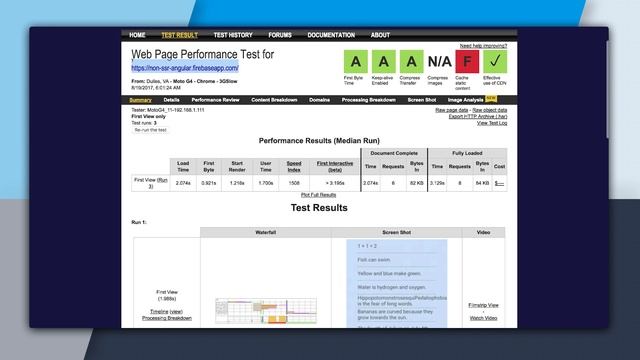640x360 pixels.
Task: Click the '(view)' link beside Timeline
Action: click(x=176, y=312)
